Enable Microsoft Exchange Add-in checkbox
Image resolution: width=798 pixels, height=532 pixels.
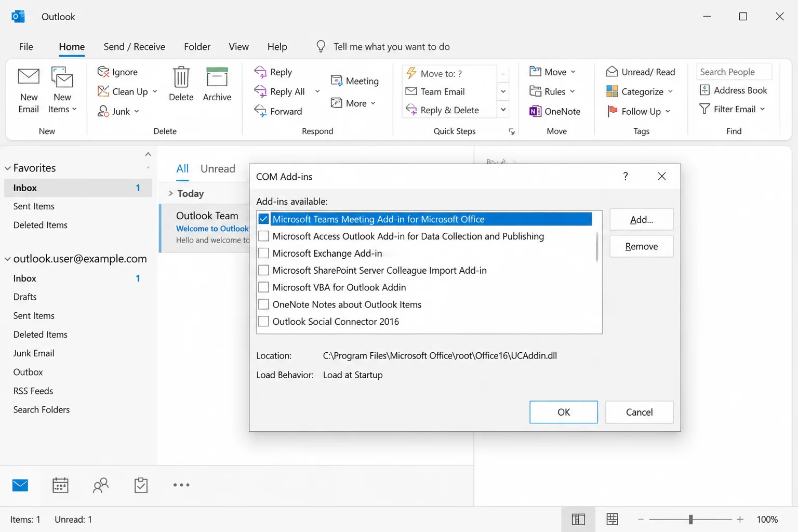coord(263,253)
